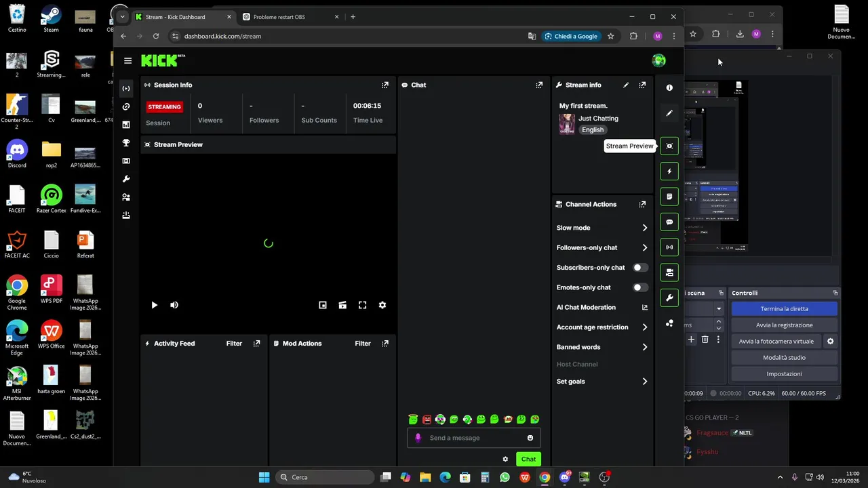868x488 pixels.
Task: Toggle the lightning bolt Activity Feed widget
Action: (x=669, y=171)
